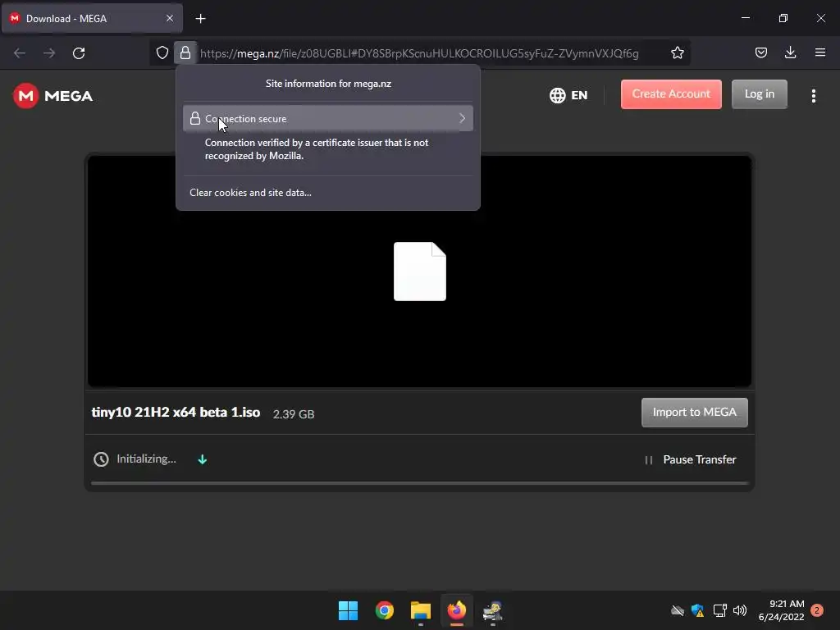The width and height of the screenshot is (840, 630).
Task: Click the file name tiny10 21H2 x64 beta 1.iso
Action: [176, 412]
